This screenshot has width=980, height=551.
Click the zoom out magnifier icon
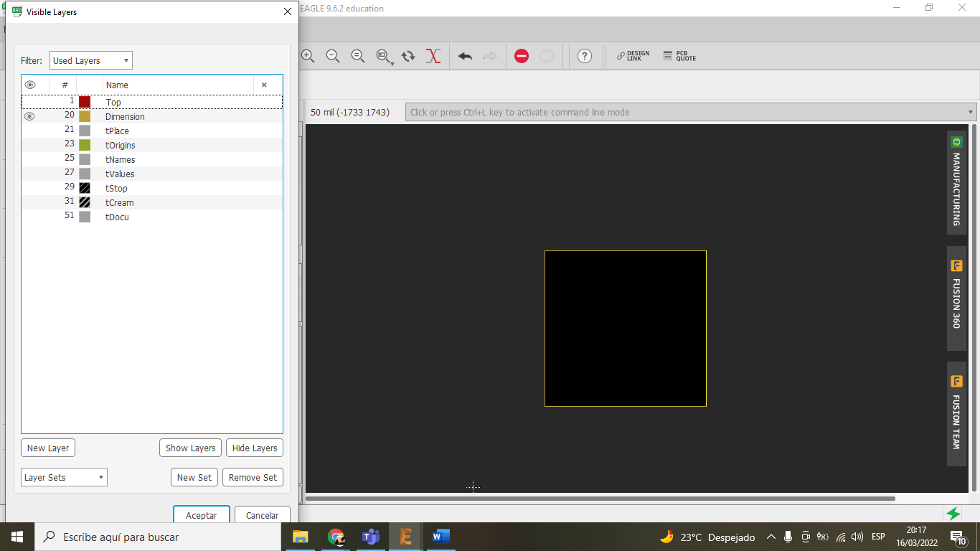tap(333, 56)
